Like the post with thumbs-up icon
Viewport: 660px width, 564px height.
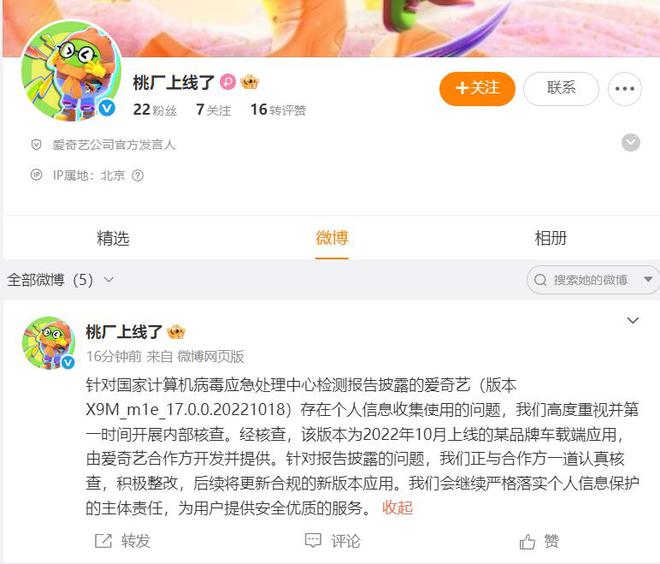coord(527,542)
